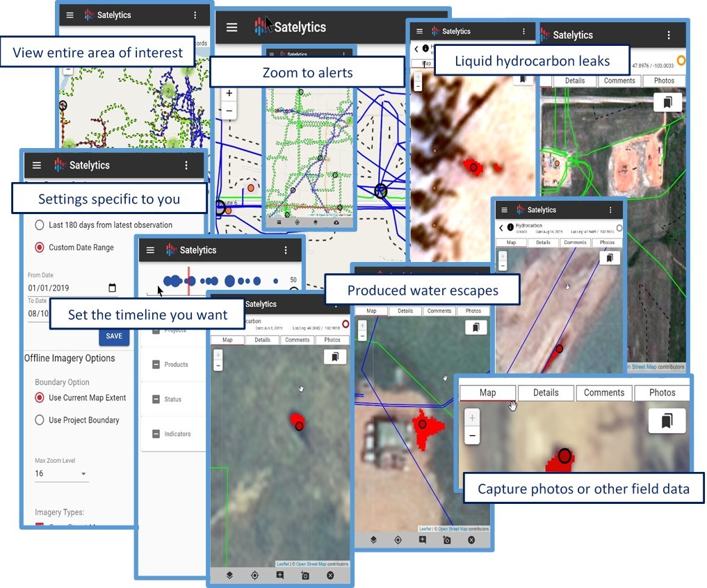707x588 pixels.
Task: Zoom in on the large alerts map
Action: click(x=229, y=93)
